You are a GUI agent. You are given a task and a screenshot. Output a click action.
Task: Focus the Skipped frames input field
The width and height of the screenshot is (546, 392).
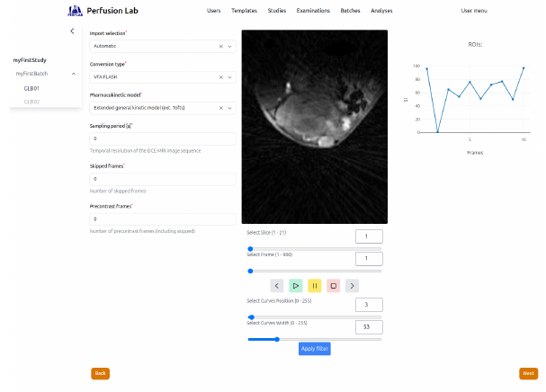(x=163, y=179)
